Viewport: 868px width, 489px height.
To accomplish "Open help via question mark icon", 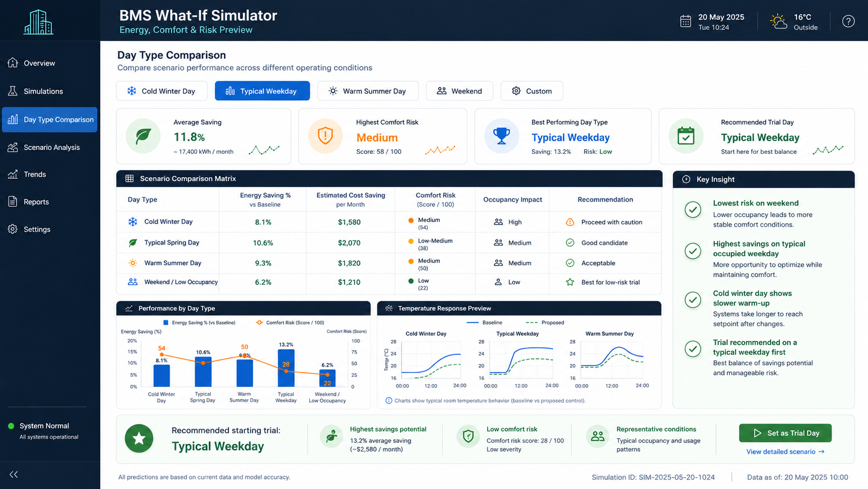I will 848,21.
